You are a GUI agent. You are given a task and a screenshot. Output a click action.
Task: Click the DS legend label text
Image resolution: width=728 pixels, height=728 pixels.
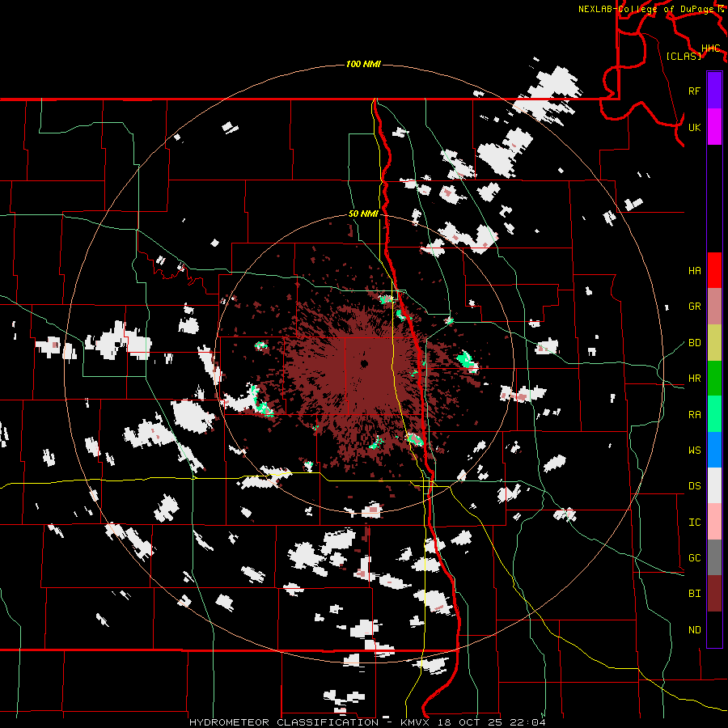pyautogui.click(x=694, y=486)
